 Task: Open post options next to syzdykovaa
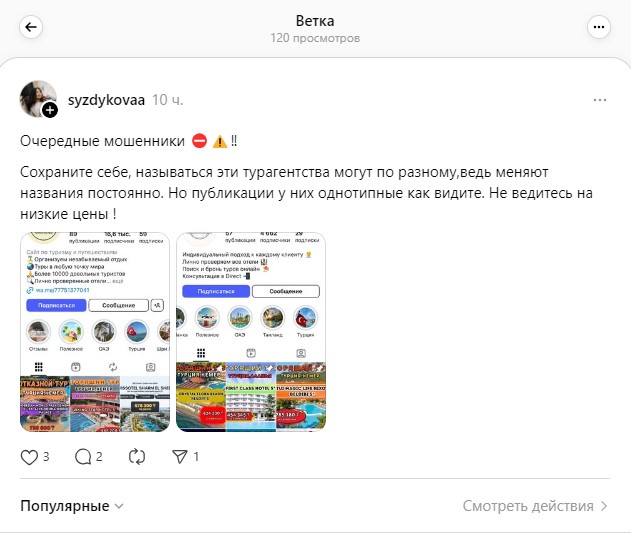tap(600, 100)
